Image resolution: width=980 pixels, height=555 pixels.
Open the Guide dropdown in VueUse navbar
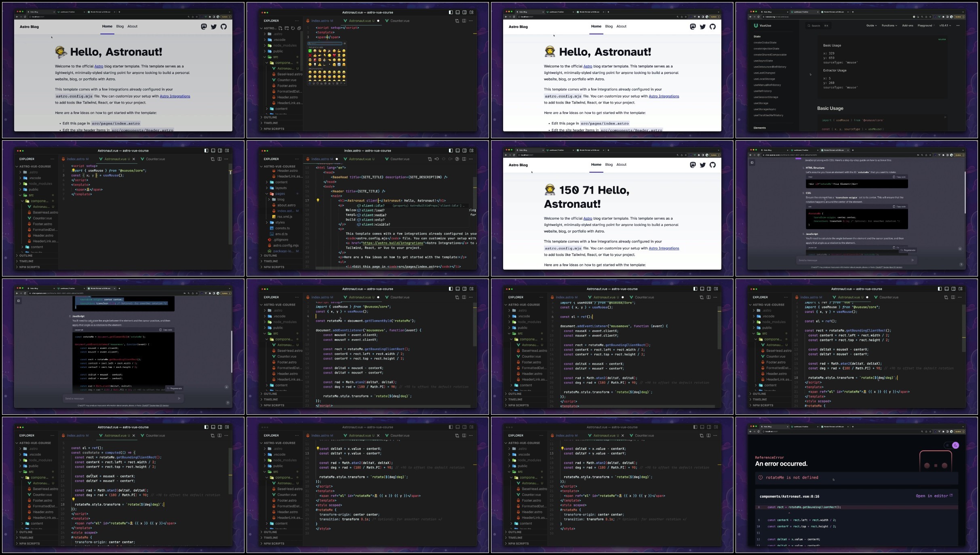pos(871,25)
